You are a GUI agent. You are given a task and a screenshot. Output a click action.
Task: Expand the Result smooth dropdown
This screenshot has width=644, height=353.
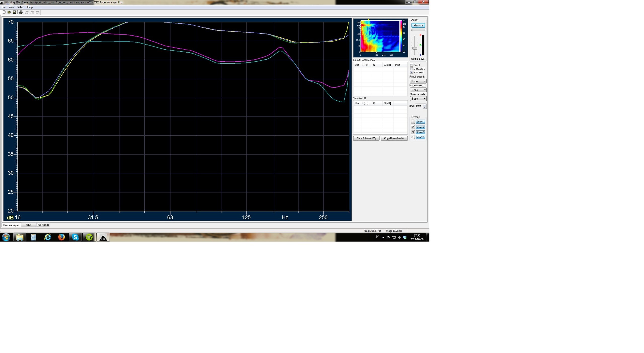point(418,81)
